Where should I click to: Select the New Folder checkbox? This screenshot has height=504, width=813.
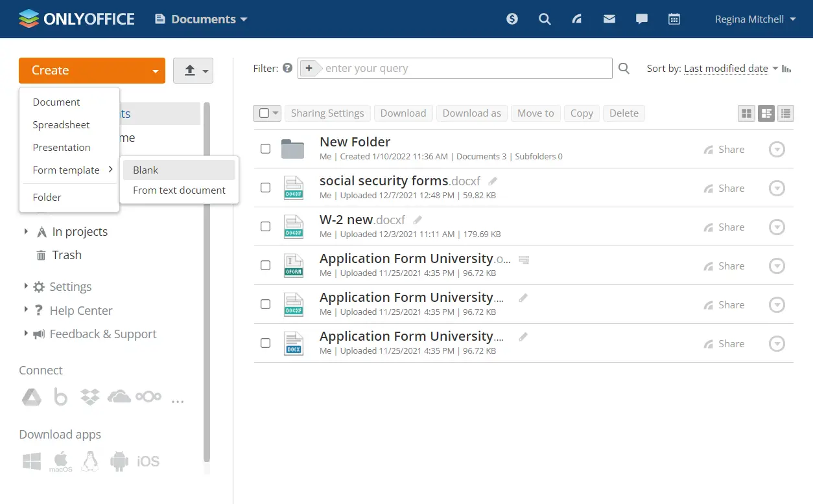(265, 148)
